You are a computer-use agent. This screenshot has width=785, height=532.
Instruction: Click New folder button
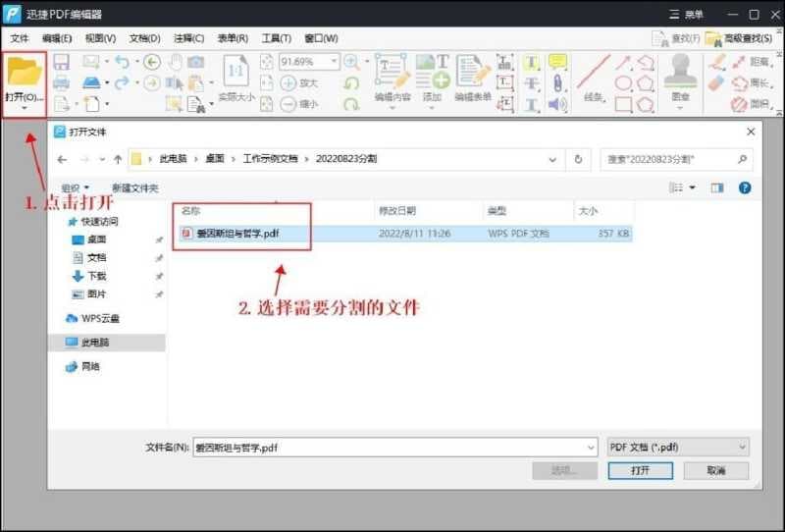click(135, 187)
